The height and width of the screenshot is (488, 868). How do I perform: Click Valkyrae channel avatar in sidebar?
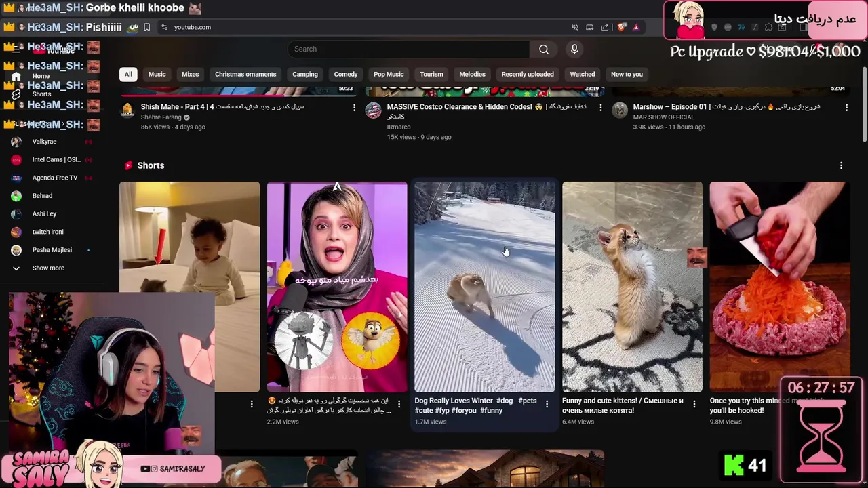tap(16, 142)
